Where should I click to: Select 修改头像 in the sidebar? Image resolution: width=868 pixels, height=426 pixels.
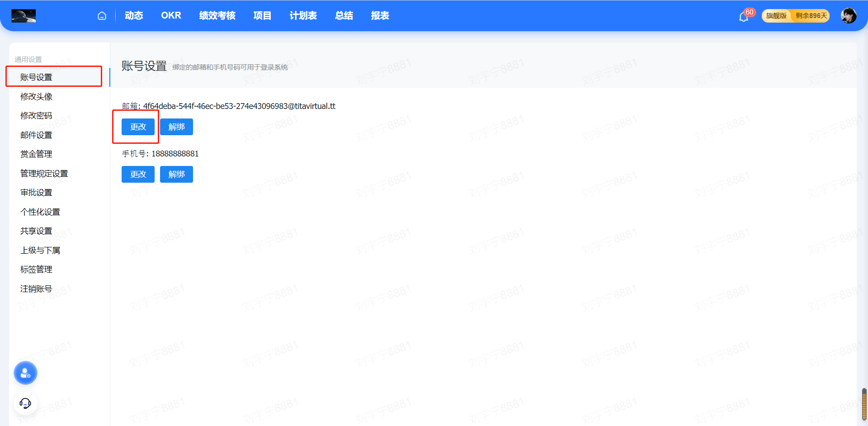tap(36, 97)
